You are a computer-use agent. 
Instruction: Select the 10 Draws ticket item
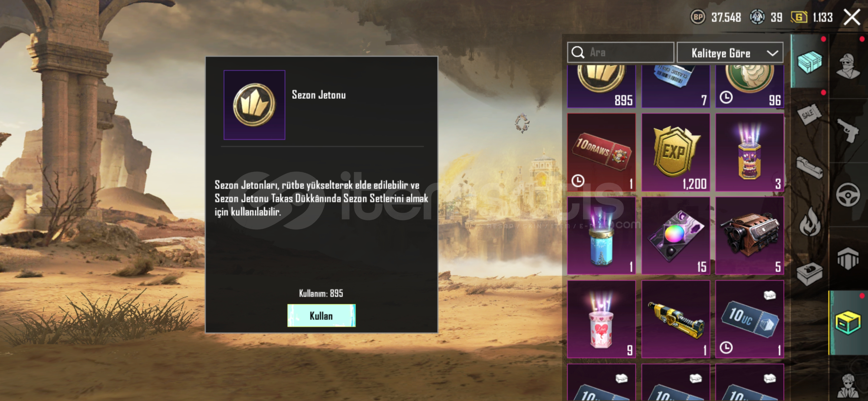click(601, 152)
